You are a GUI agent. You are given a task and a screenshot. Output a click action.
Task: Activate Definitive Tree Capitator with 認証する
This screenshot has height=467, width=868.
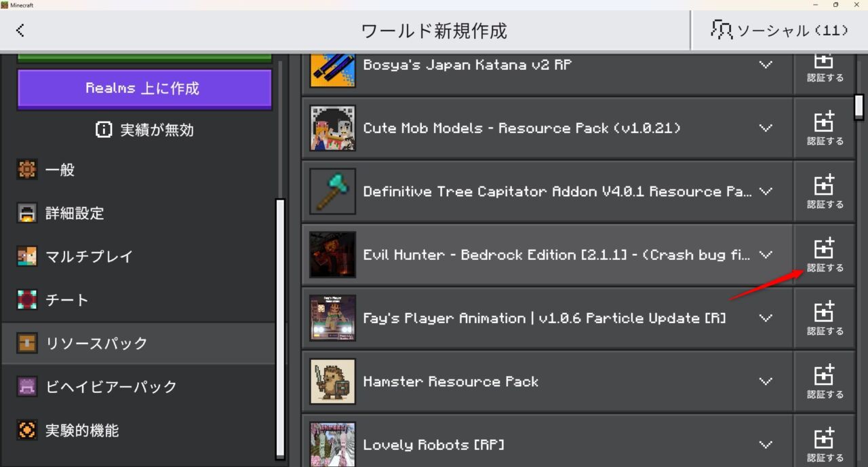(825, 191)
